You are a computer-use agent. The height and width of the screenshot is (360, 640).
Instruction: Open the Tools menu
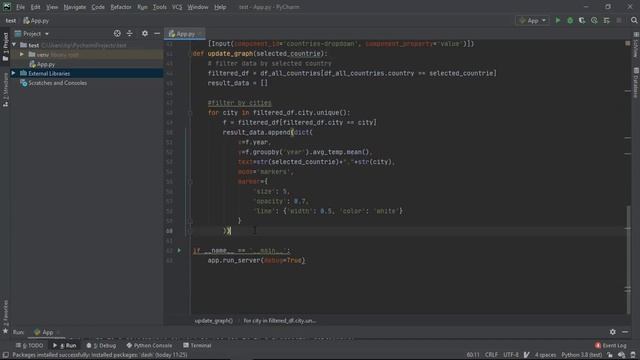click(160, 7)
